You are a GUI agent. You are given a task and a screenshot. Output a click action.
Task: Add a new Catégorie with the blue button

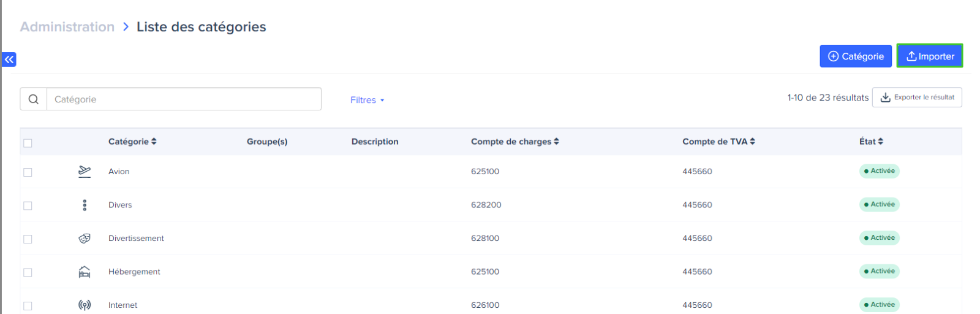(x=856, y=56)
